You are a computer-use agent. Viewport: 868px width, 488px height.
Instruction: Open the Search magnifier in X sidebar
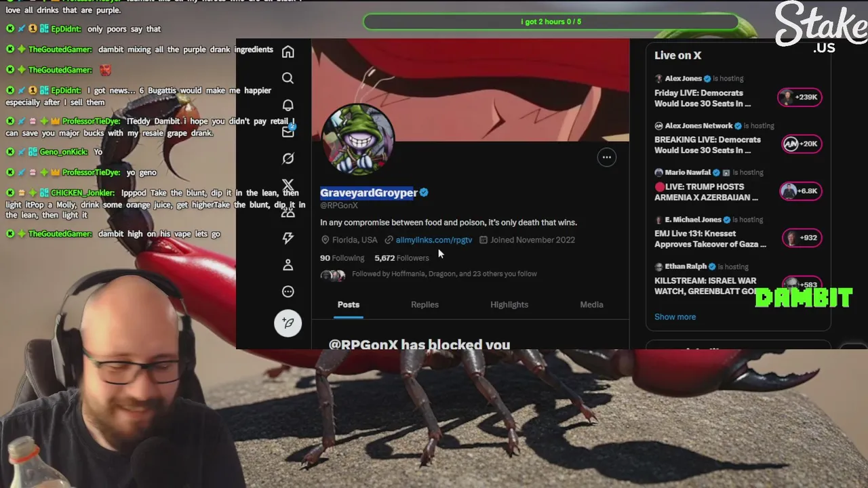288,79
